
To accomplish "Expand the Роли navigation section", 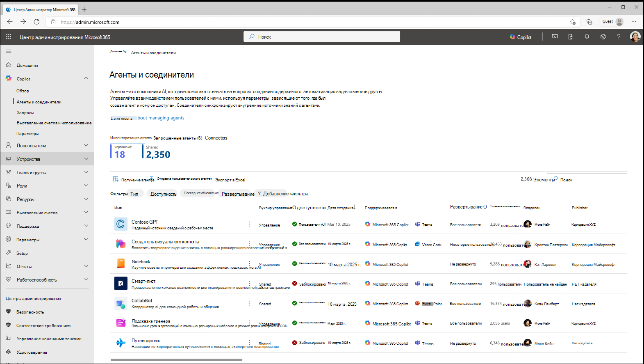I will 86,185.
